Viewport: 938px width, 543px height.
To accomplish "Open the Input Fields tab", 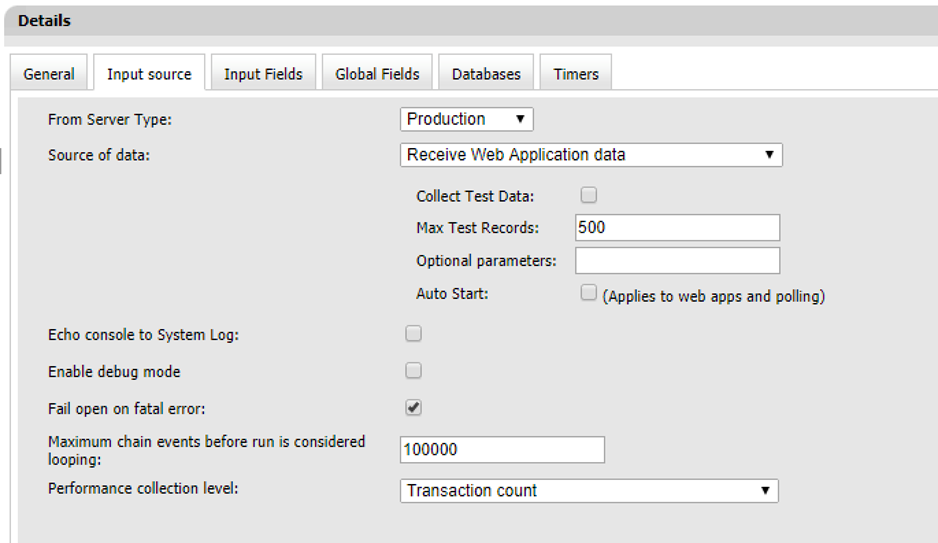I will (263, 74).
